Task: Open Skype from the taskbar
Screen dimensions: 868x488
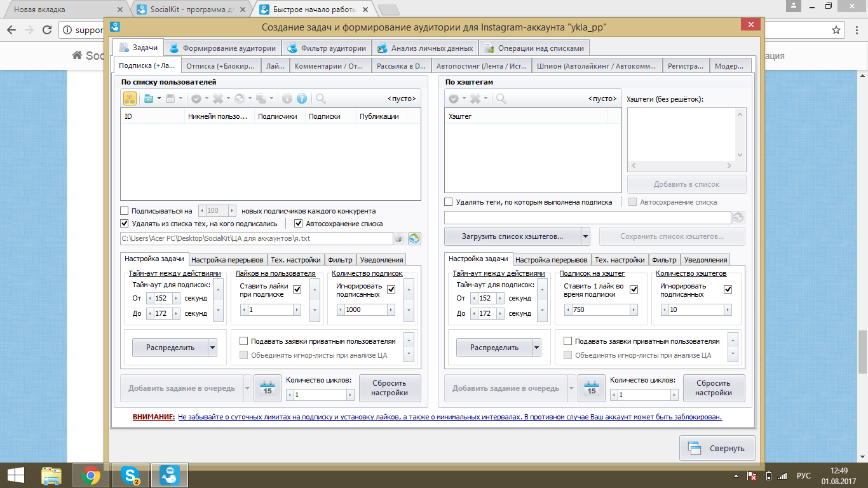Action: 130,475
